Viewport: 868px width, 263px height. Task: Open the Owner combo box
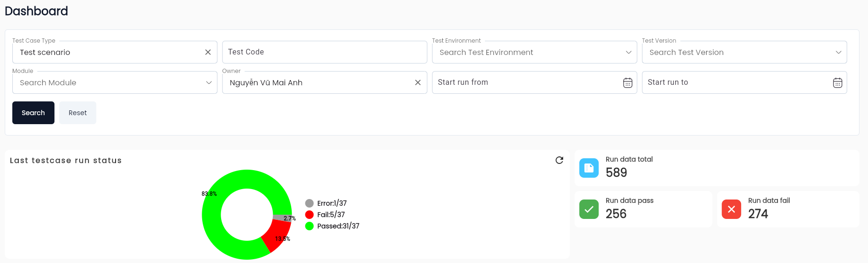[324, 82]
